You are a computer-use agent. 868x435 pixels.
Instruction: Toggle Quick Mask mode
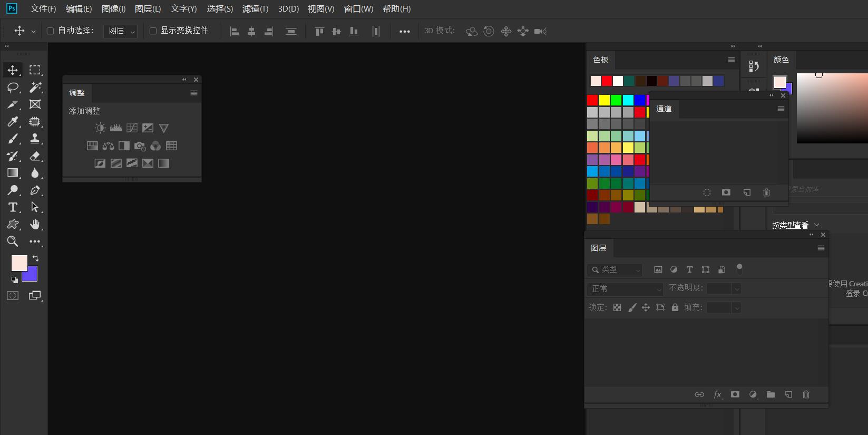point(13,296)
